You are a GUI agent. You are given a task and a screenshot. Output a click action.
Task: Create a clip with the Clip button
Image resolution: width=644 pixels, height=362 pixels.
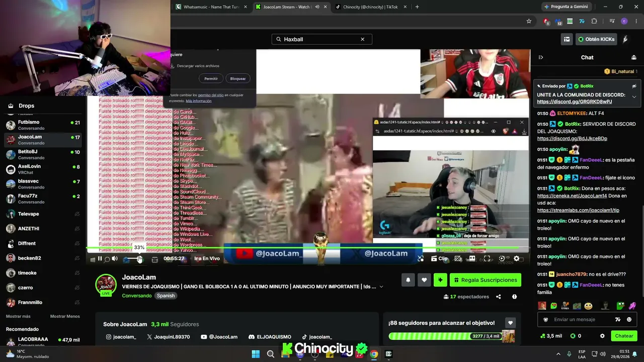439,258
